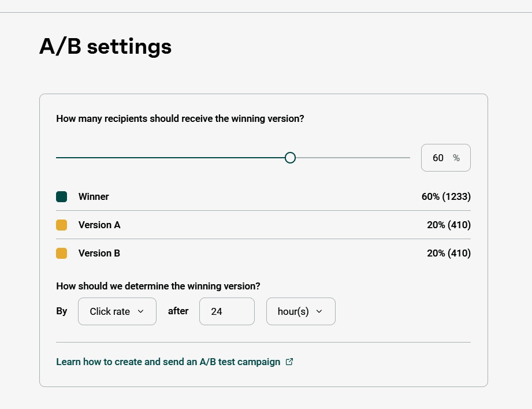Viewport: 532px width, 409px height.
Task: Select the Version A distribution row
Action: (263, 225)
